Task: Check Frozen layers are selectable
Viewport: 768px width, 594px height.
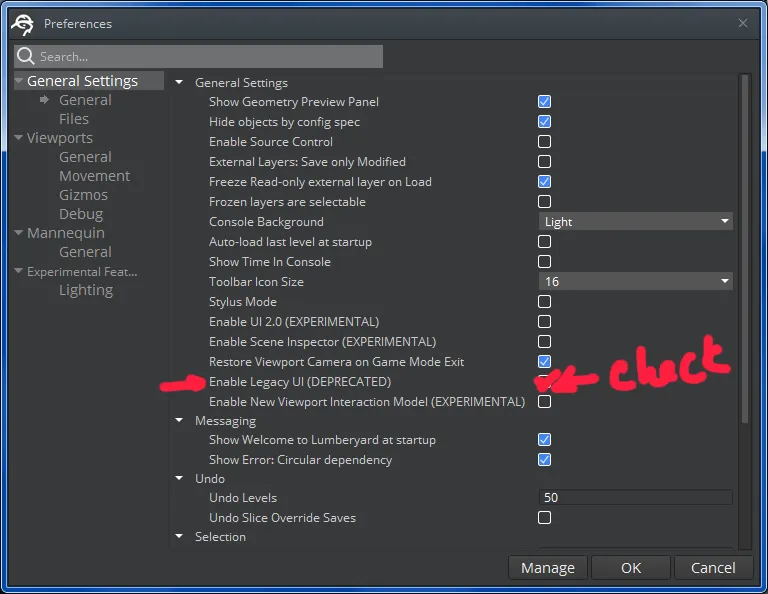Action: coord(544,202)
